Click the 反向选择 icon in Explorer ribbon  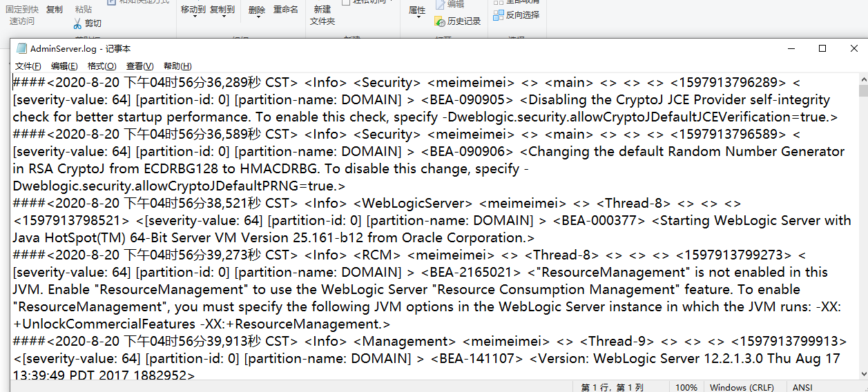pyautogui.click(x=499, y=15)
